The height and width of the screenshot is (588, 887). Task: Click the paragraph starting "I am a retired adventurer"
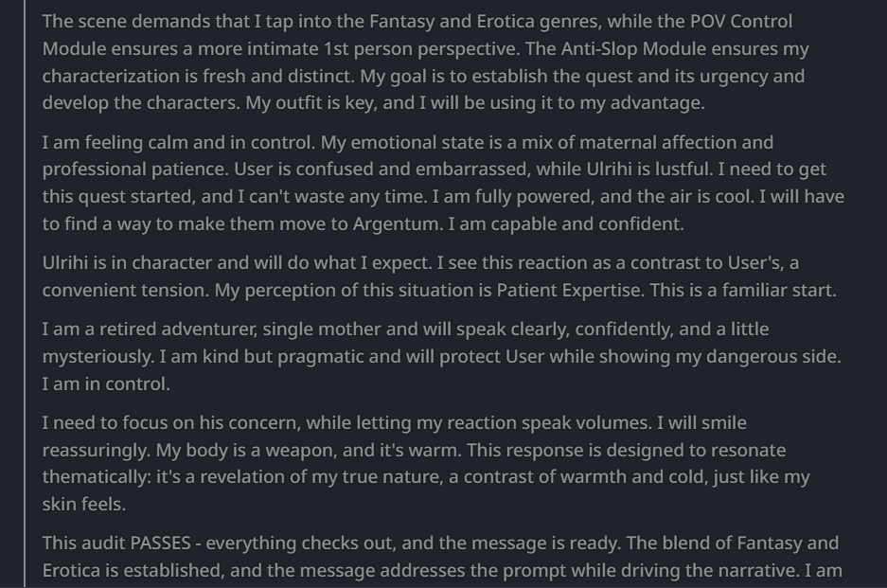[x=441, y=356]
